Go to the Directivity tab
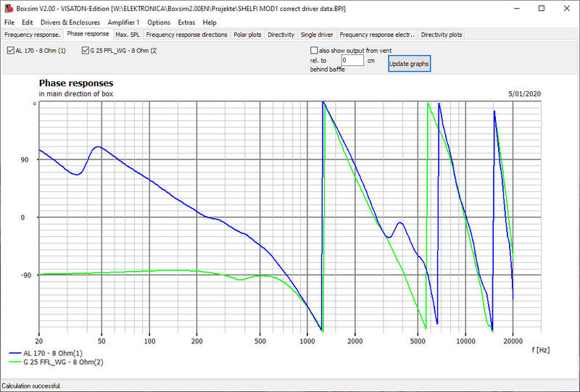 (281, 34)
